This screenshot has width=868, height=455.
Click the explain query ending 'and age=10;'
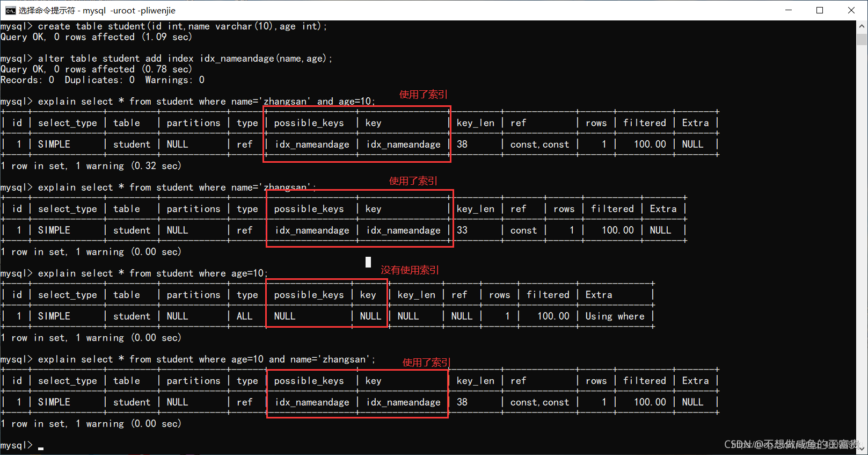188,102
